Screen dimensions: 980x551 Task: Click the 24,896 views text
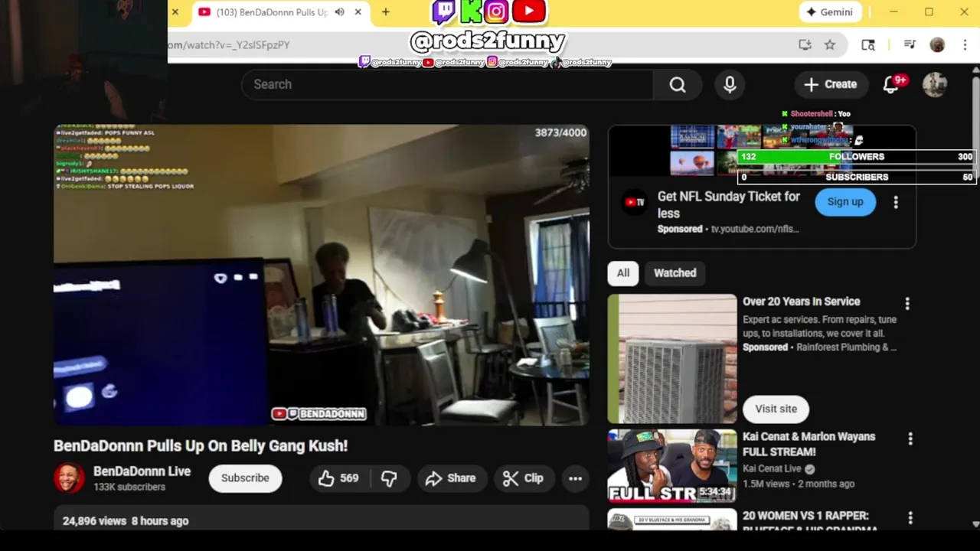94,521
